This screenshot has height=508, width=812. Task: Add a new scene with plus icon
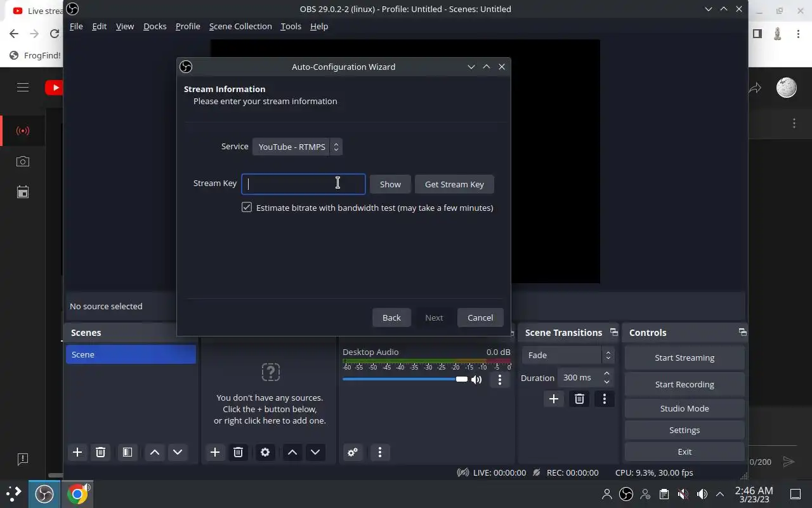(77, 452)
